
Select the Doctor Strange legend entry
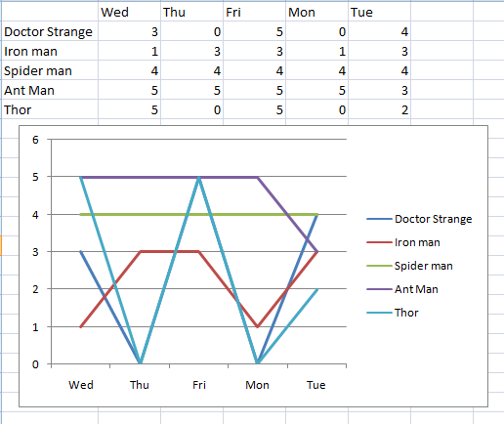click(x=419, y=219)
